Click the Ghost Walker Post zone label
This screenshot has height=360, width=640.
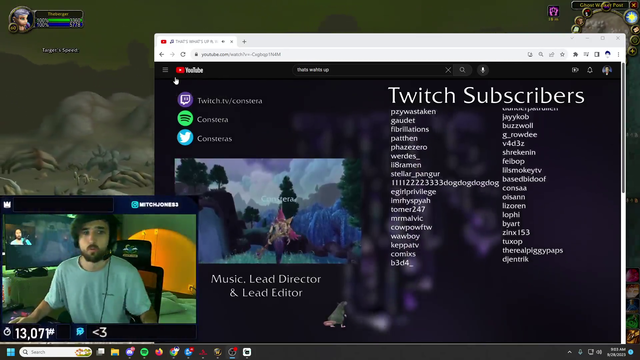pos(601,5)
